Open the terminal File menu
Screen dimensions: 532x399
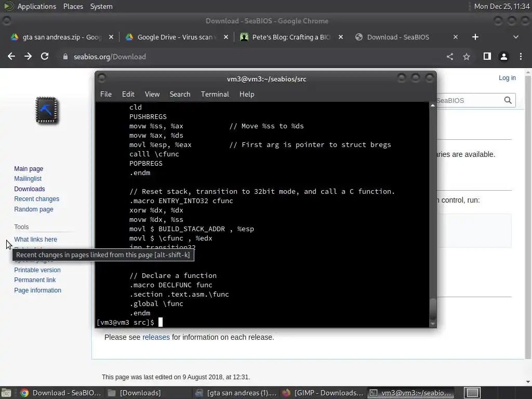(x=106, y=95)
